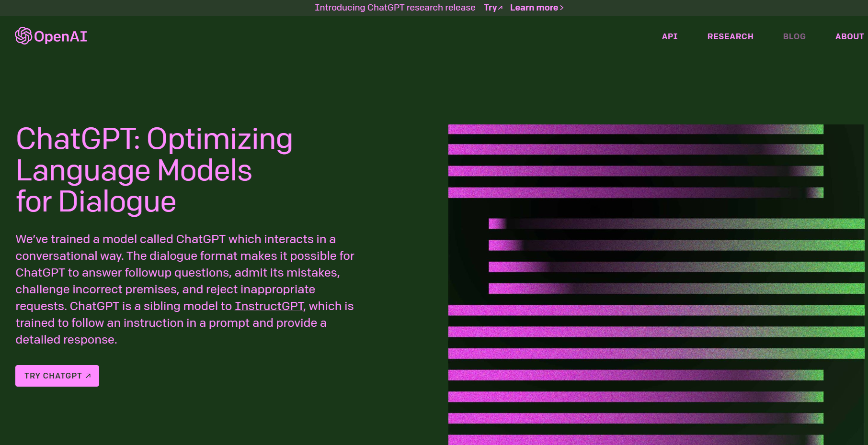Click the pink and green striped hero image
The height and width of the screenshot is (445, 868).
[x=656, y=285]
